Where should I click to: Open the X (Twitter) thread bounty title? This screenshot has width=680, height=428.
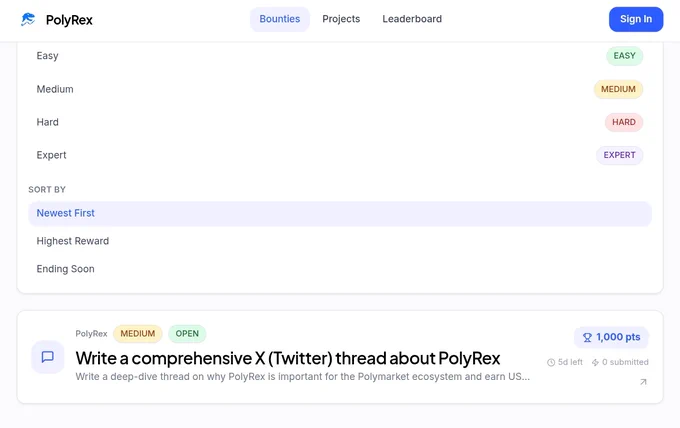(288, 358)
